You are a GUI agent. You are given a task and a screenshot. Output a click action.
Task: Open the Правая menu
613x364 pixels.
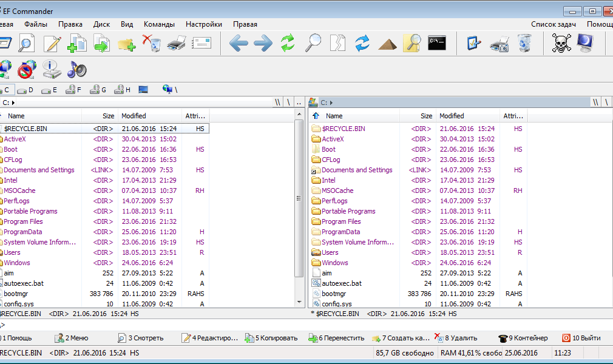245,24
